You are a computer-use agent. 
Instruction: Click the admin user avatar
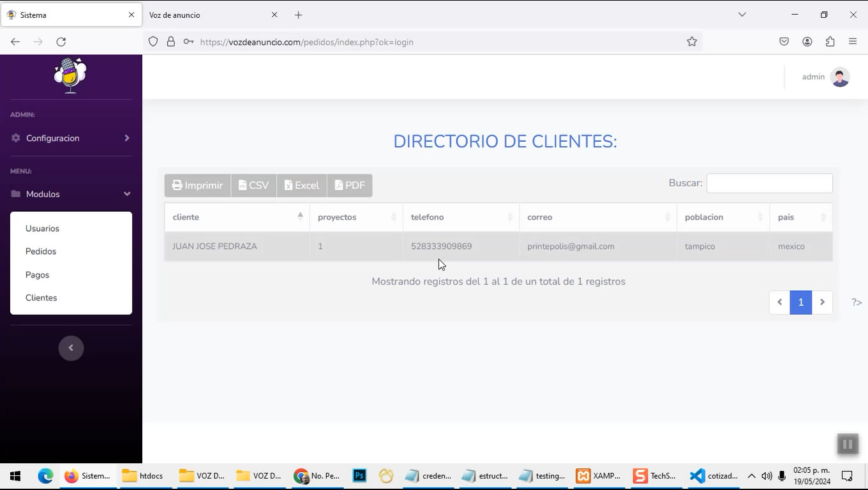[x=840, y=77]
